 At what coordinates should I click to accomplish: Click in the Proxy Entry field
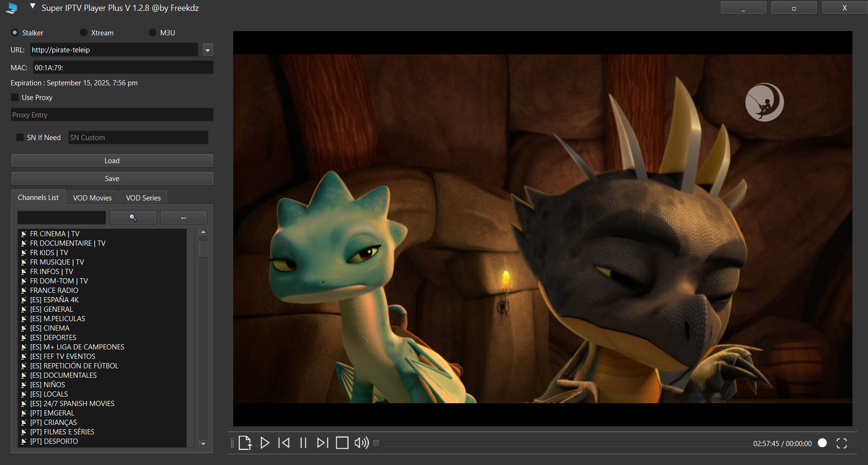point(112,115)
